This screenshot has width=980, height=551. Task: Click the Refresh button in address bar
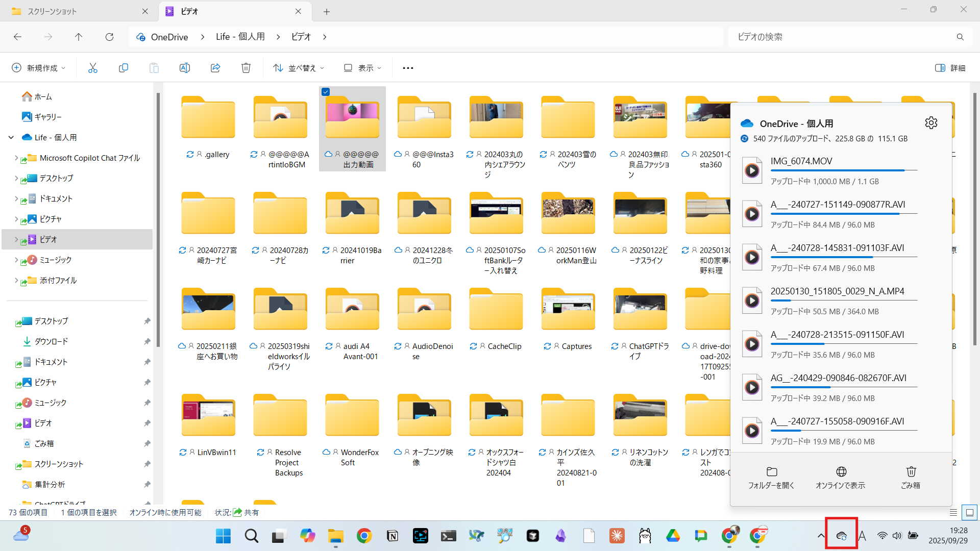(x=109, y=37)
